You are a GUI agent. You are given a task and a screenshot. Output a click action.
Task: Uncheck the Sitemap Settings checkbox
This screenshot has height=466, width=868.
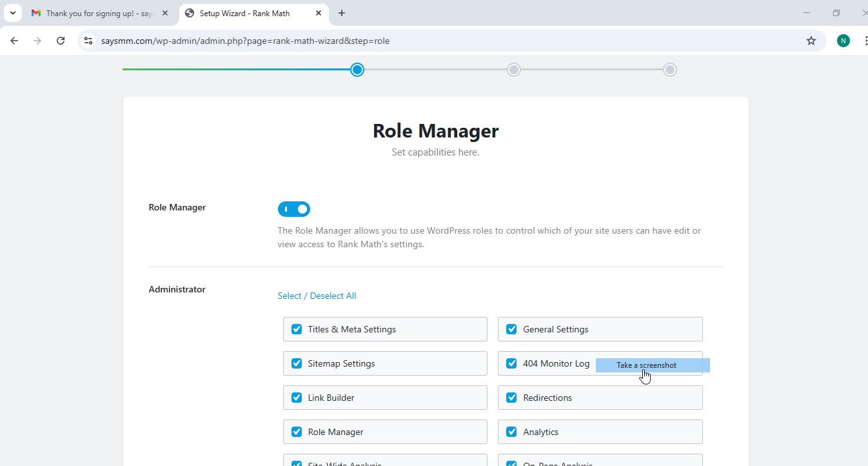pos(297,363)
